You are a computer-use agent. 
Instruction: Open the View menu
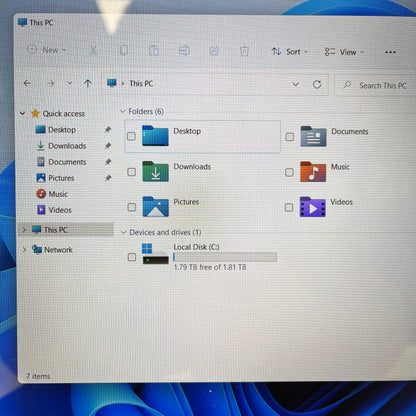344,52
